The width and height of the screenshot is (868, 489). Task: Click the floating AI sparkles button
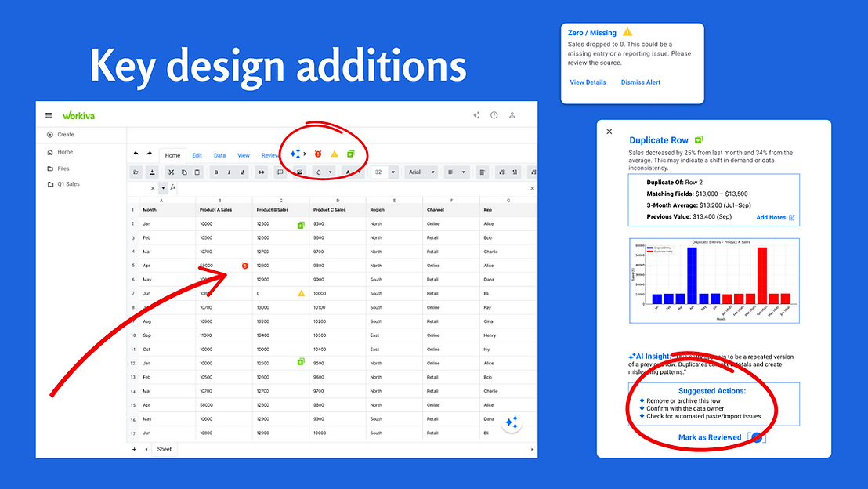pos(512,422)
